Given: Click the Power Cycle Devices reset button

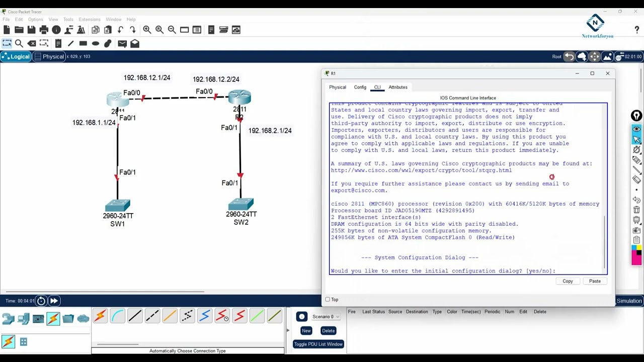Looking at the screenshot, I should pos(41,301).
